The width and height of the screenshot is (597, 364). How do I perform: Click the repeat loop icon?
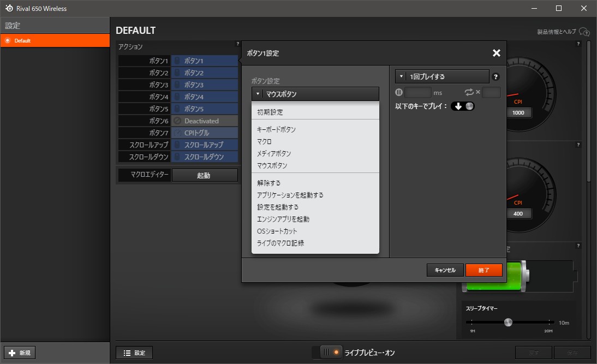pyautogui.click(x=469, y=92)
